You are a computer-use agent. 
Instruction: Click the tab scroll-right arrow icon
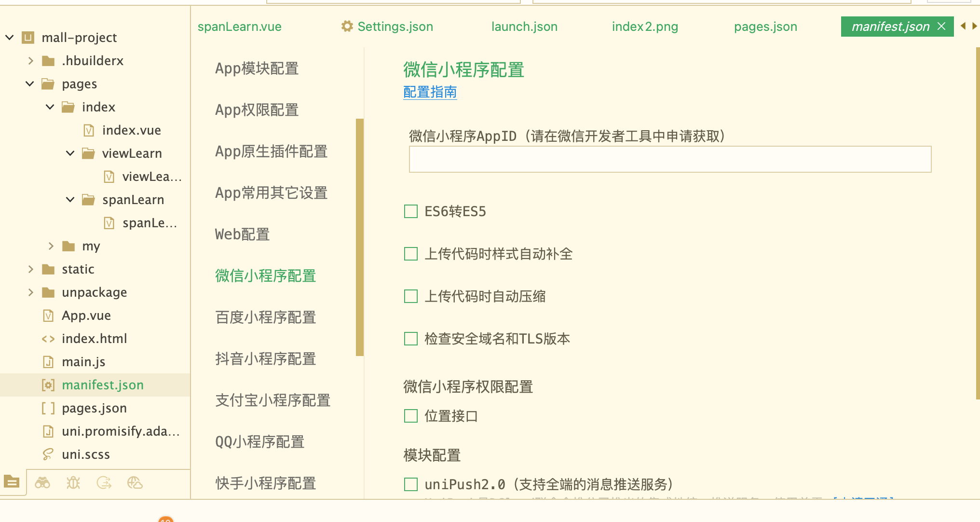pos(974,26)
